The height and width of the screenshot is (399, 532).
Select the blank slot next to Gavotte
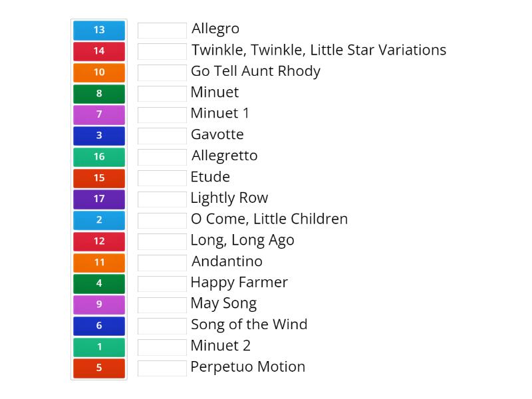pos(162,136)
